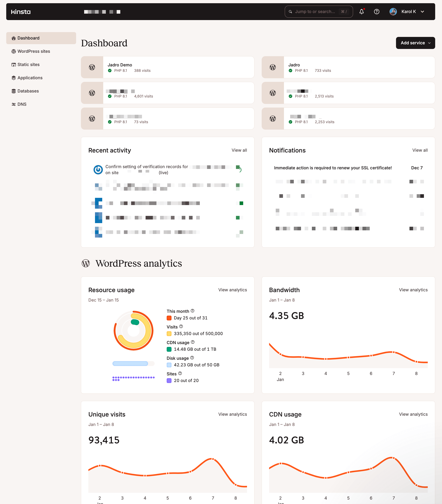Viewport: 442px width, 504px height.
Task: Click the notifications bell icon
Action: tap(361, 12)
